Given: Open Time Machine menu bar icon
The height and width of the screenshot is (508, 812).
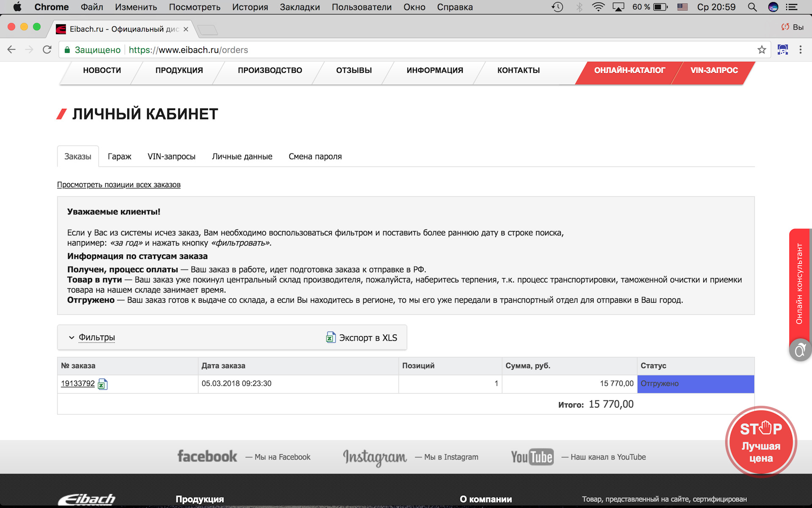Looking at the screenshot, I should [557, 7].
